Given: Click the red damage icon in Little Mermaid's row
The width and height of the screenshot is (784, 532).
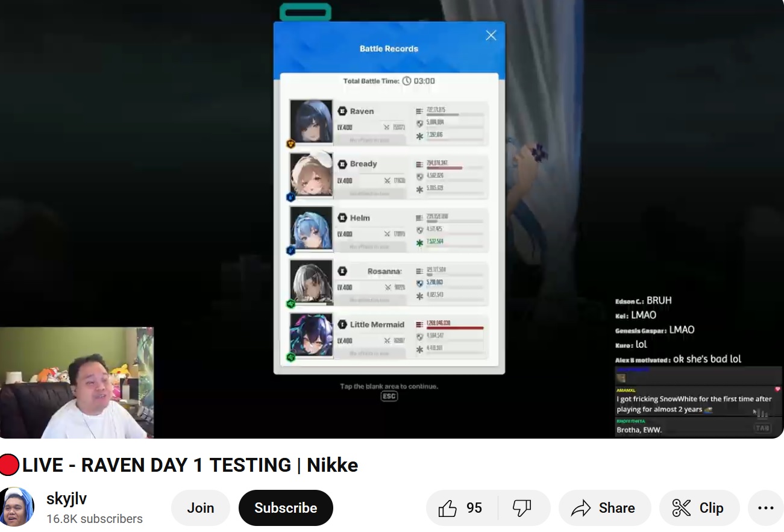Looking at the screenshot, I should [419, 324].
